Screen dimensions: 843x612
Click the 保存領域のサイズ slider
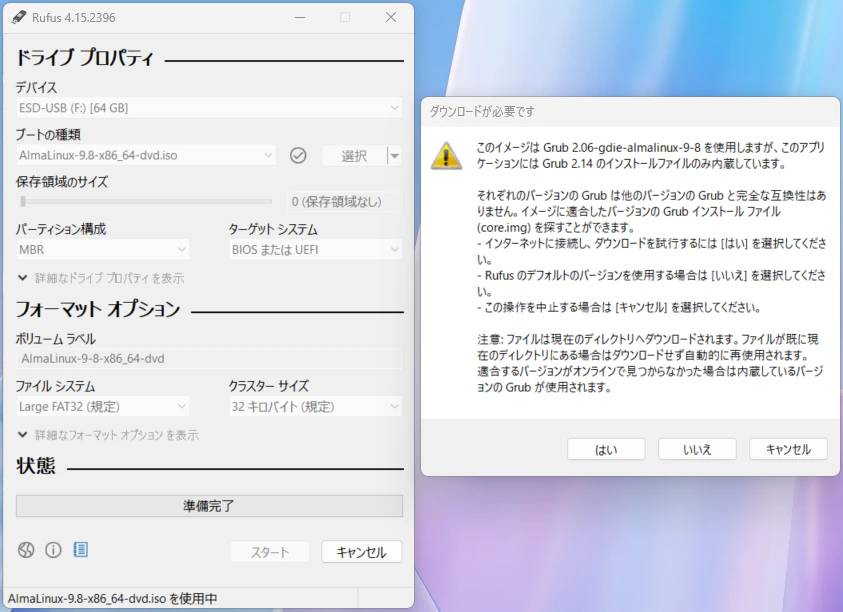click(x=145, y=202)
